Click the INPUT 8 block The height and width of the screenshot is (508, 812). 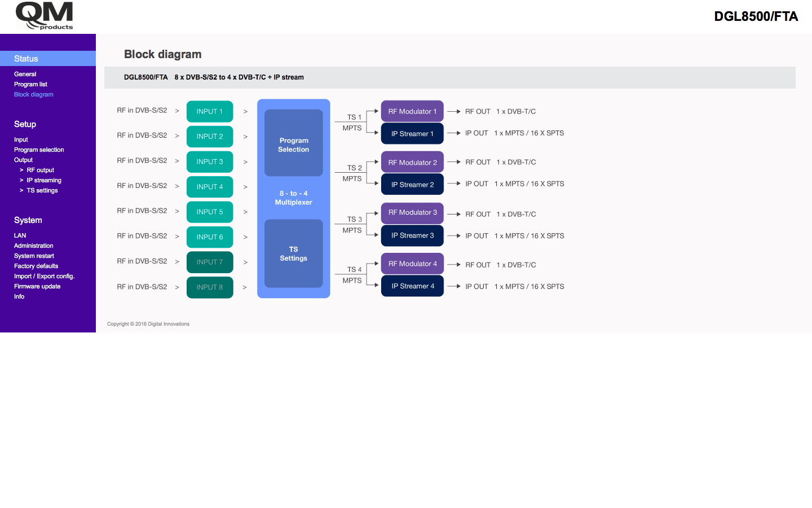click(x=210, y=287)
